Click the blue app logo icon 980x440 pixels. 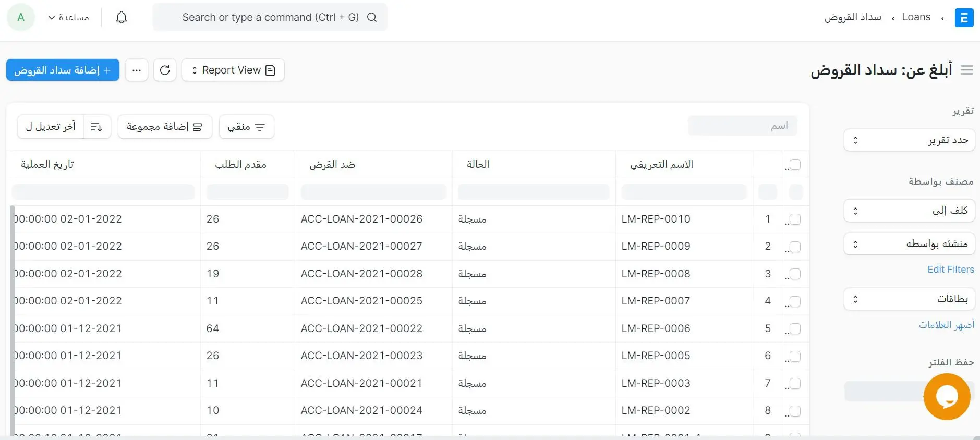[x=964, y=18]
